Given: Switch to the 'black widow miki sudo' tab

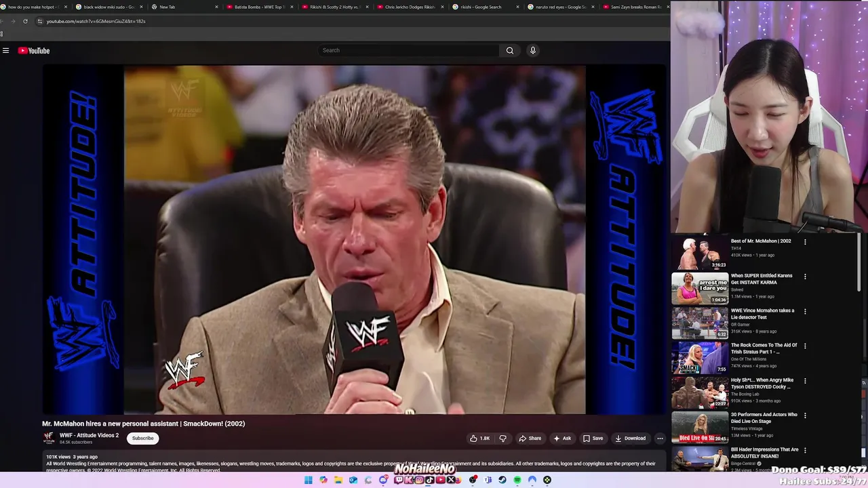Looking at the screenshot, I should point(108,7).
